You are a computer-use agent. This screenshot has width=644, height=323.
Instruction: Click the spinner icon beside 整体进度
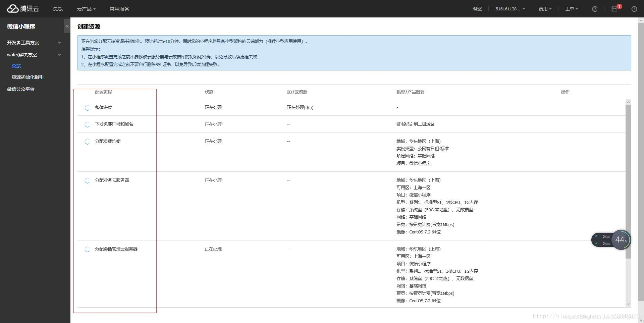[x=87, y=108]
